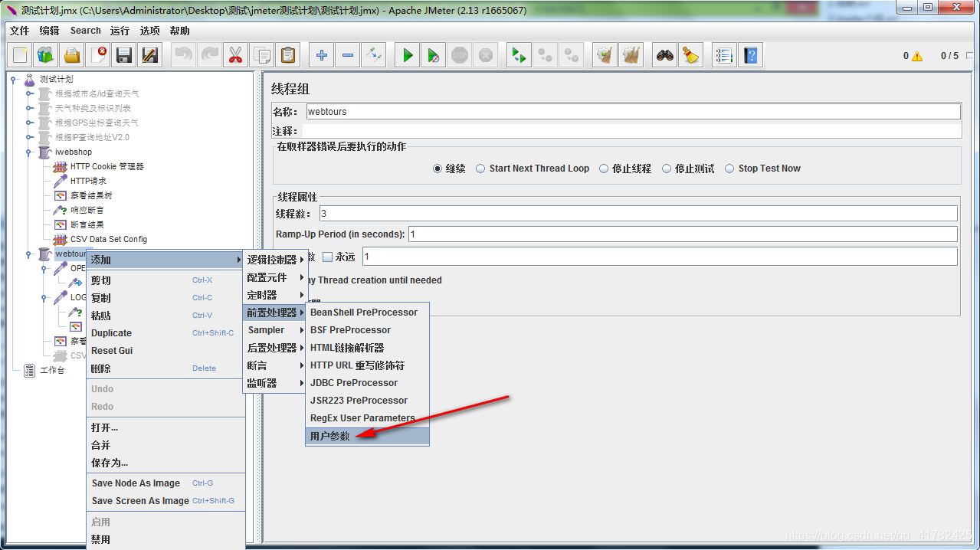Image resolution: width=980 pixels, height=550 pixels.
Task: Click the 线程数 input field
Action: pyautogui.click(x=639, y=213)
